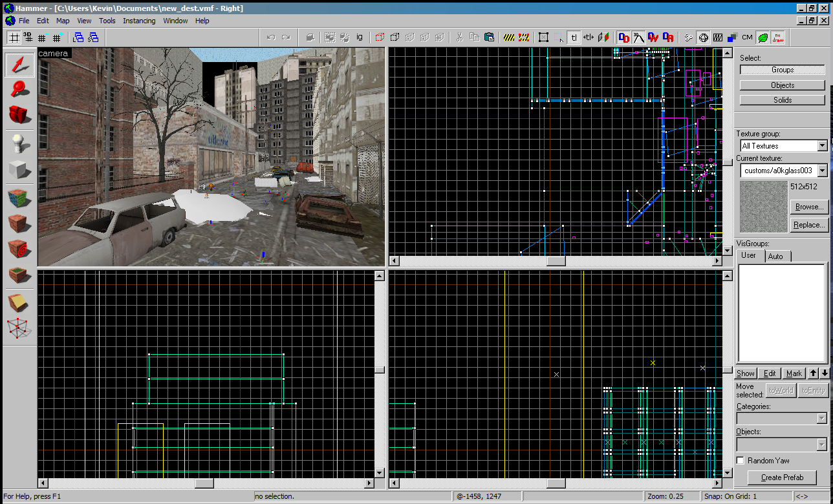Click the 'CM' toolbar button
833x504 pixels.
point(747,37)
